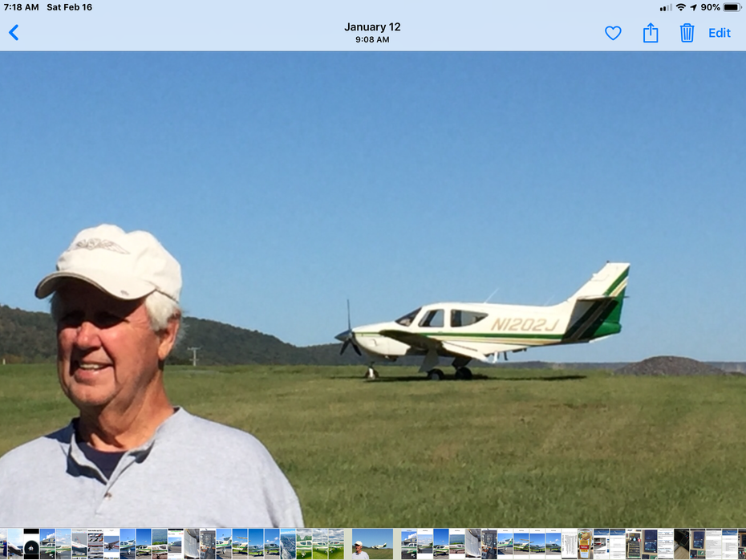The image size is (746, 560).
Task: Tap the 7:18 AM clock in status bar
Action: [21, 7]
